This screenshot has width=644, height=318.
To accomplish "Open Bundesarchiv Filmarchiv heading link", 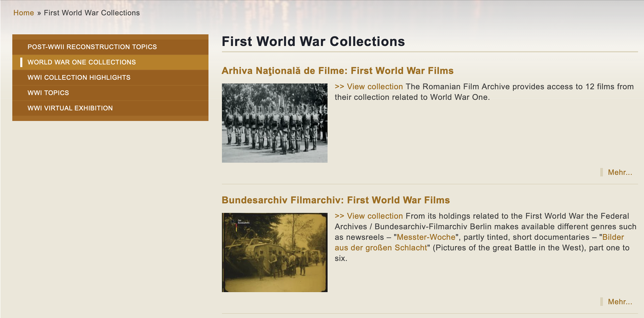I will pyautogui.click(x=336, y=200).
